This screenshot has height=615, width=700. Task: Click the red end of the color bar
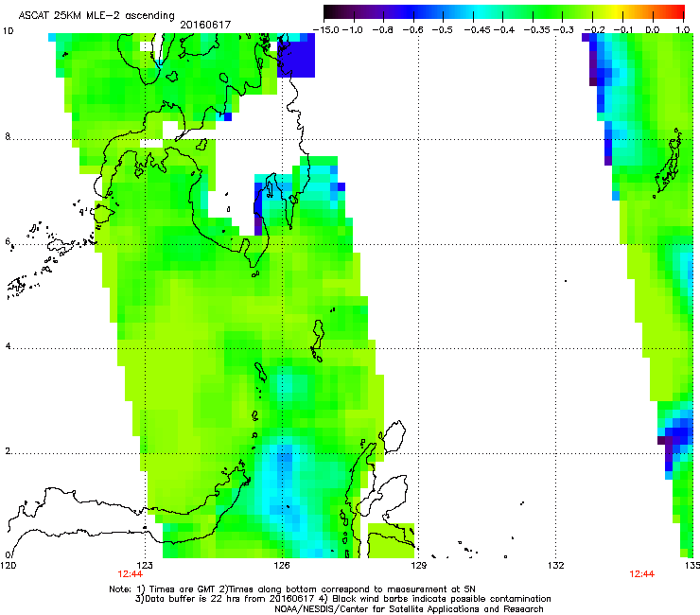point(678,12)
